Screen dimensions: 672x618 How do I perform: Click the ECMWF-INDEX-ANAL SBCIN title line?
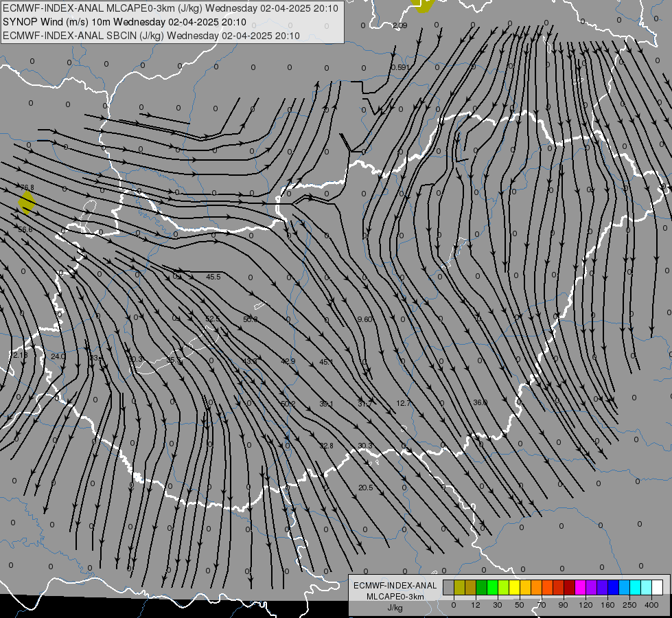click(151, 36)
